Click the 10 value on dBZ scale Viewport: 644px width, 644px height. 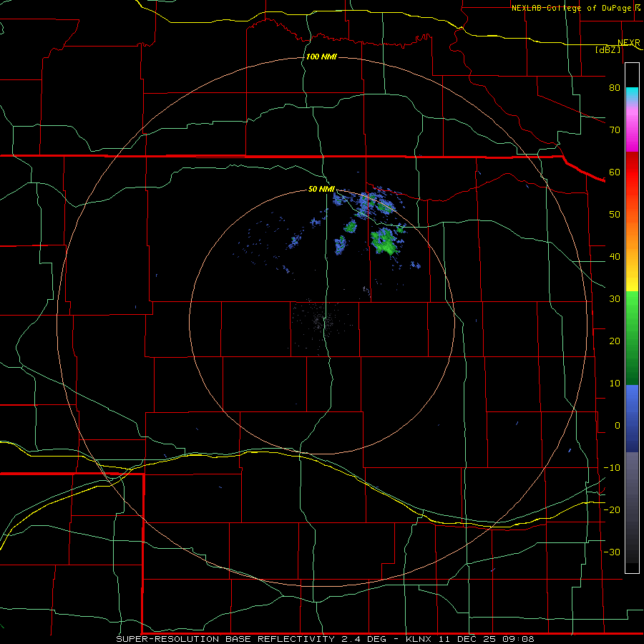click(x=615, y=384)
